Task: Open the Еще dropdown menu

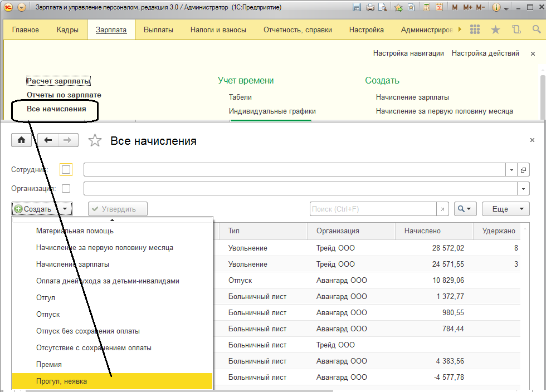Action: pyautogui.click(x=505, y=209)
